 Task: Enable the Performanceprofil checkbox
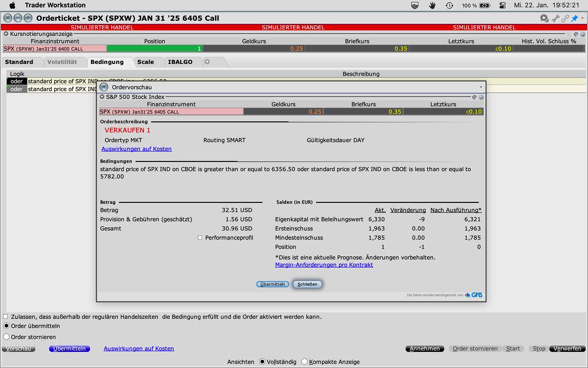pyautogui.click(x=200, y=238)
